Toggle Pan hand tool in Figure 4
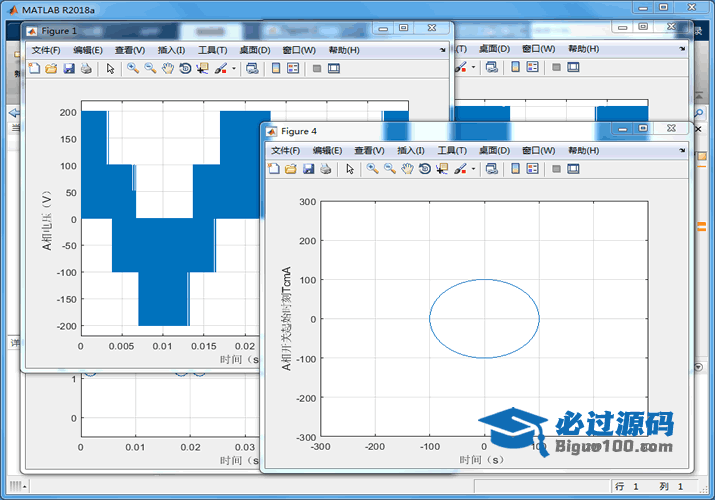The height and width of the screenshot is (500, 715). coord(407,169)
